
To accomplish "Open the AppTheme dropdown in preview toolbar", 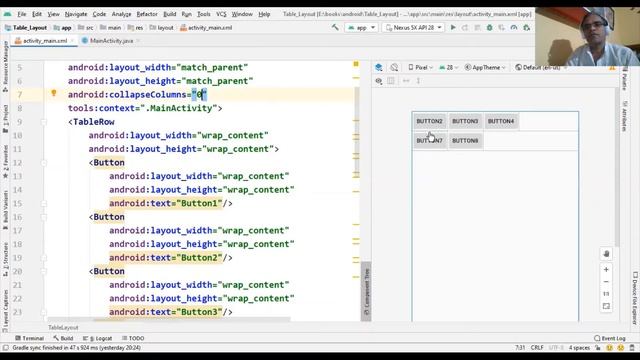I will [485, 67].
